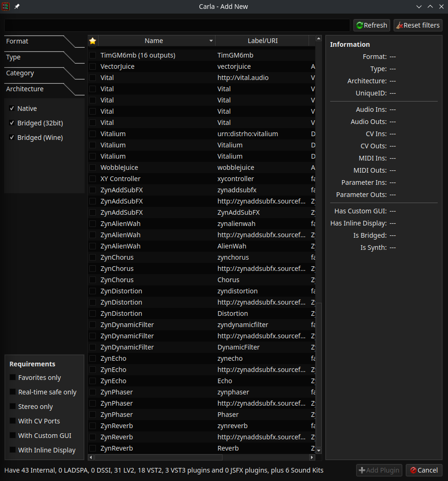Viewport: 448px width, 481px height.
Task: Disable Bridged (Wine) architecture
Action: pyautogui.click(x=12, y=137)
